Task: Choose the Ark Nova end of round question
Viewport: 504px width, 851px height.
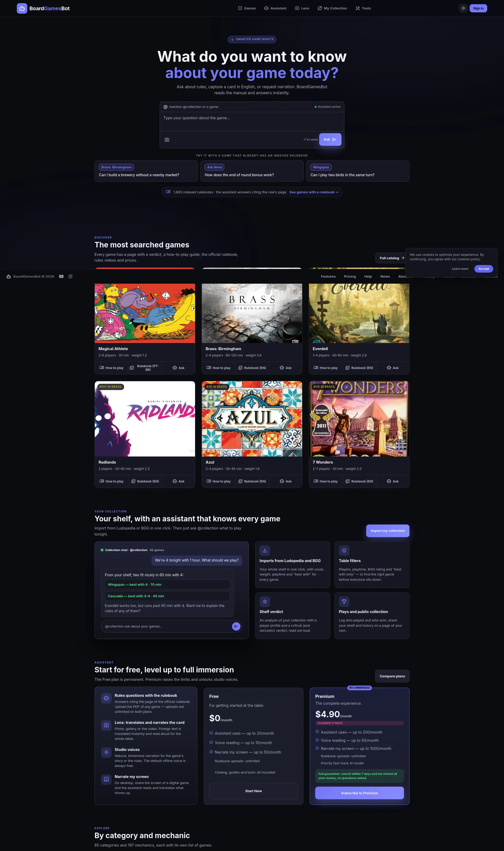Action: 252,171
